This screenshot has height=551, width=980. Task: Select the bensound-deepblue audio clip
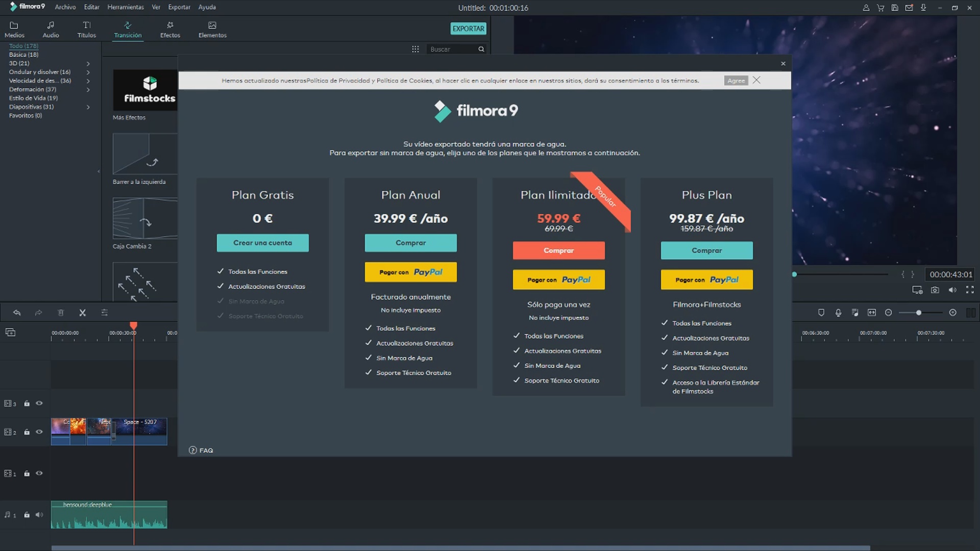(109, 515)
